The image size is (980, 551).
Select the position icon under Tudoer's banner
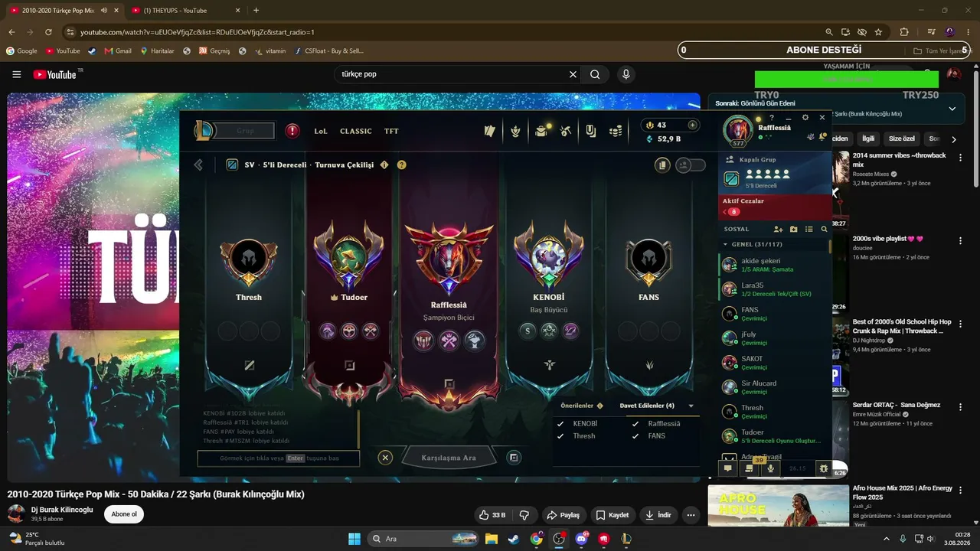coord(349,366)
